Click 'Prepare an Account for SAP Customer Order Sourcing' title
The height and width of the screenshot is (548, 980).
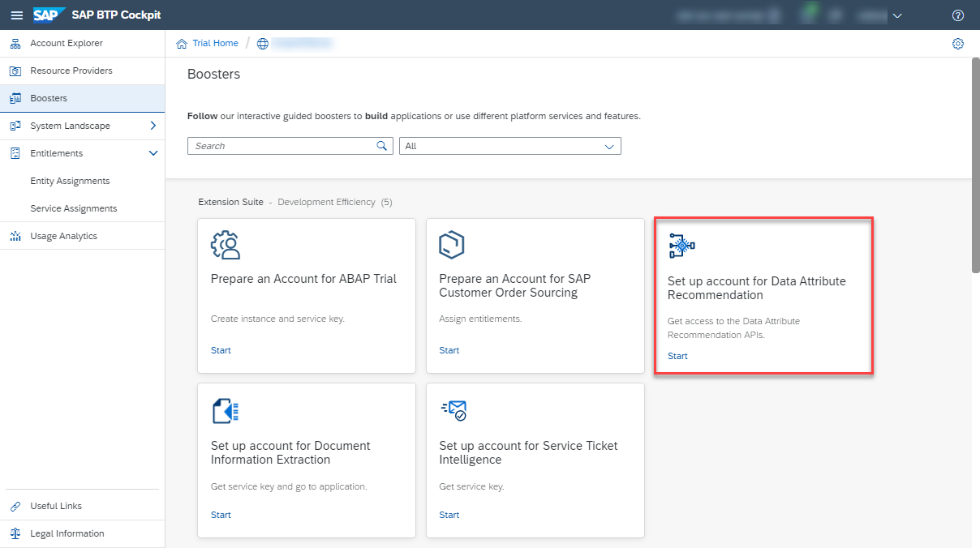[x=515, y=285]
